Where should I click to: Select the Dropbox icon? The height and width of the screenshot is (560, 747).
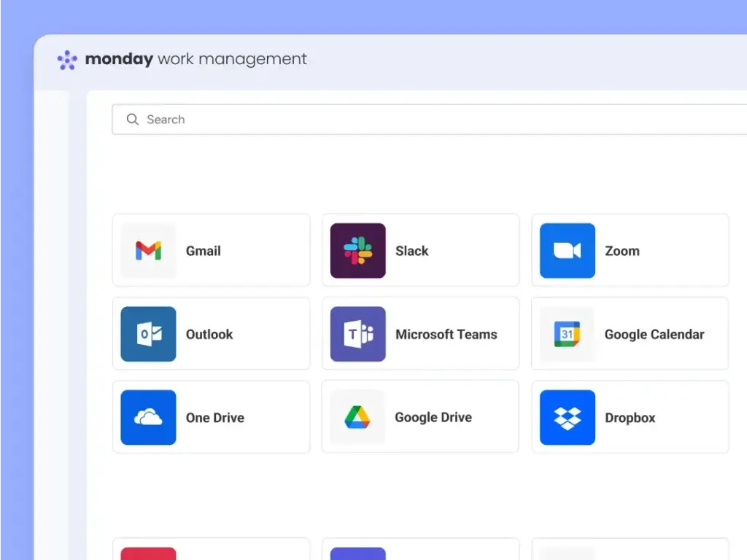[568, 417]
